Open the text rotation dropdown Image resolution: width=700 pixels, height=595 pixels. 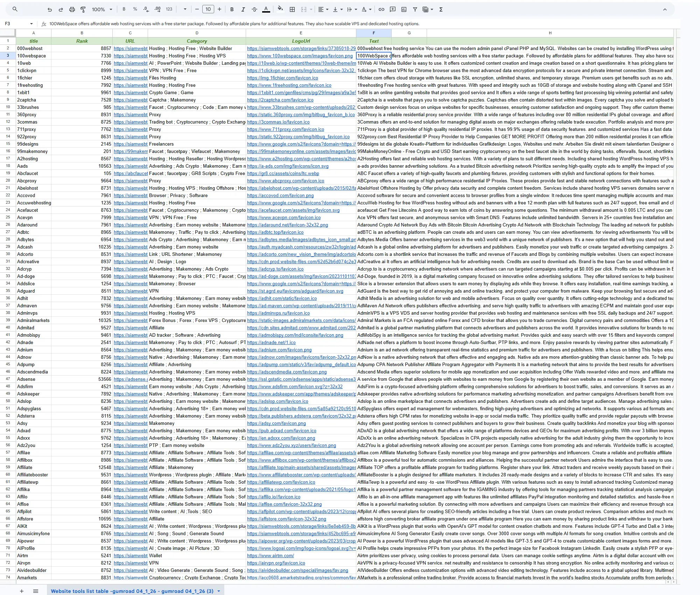366,9
